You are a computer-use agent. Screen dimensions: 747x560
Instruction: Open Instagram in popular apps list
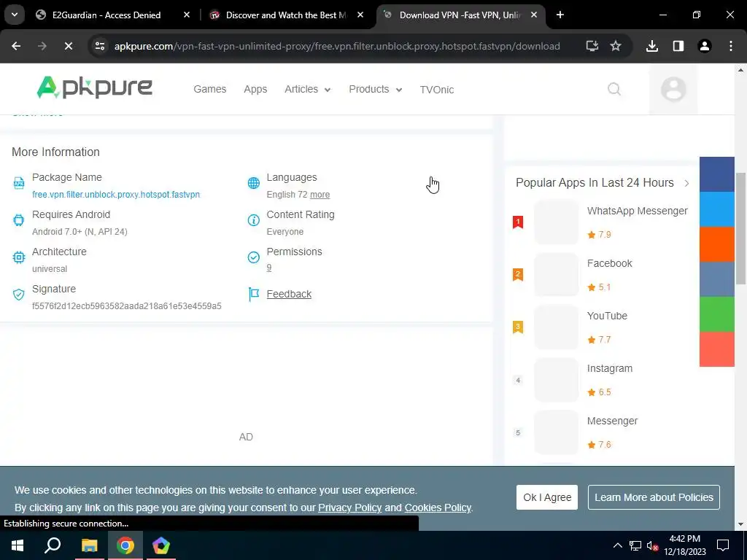pos(609,368)
